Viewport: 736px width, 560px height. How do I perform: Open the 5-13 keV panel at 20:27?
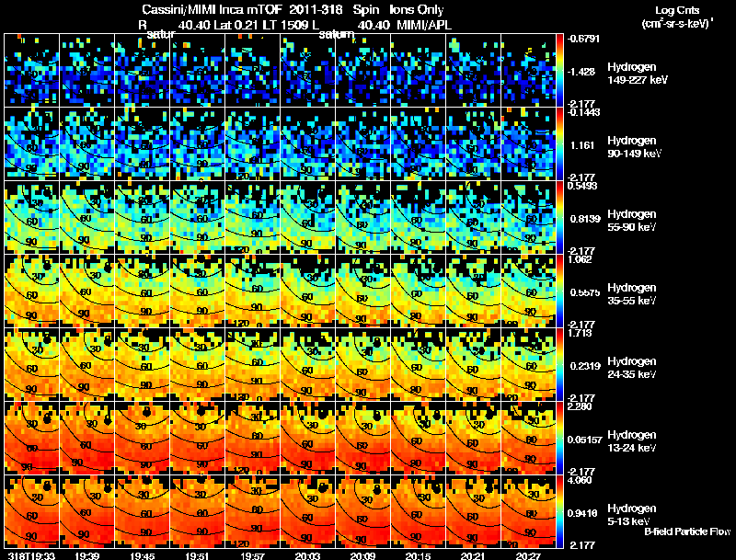click(530, 512)
